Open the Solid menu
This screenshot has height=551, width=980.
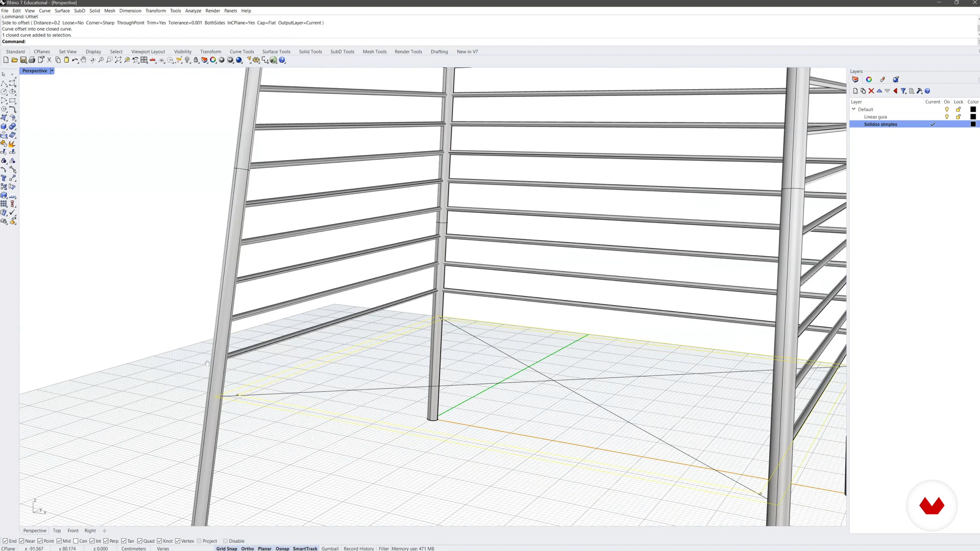tap(94, 11)
